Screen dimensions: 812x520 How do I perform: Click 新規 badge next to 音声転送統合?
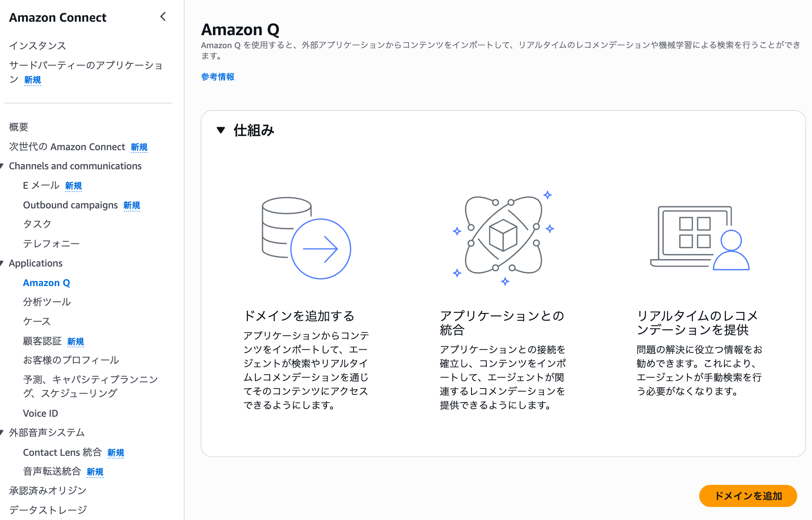coord(95,472)
